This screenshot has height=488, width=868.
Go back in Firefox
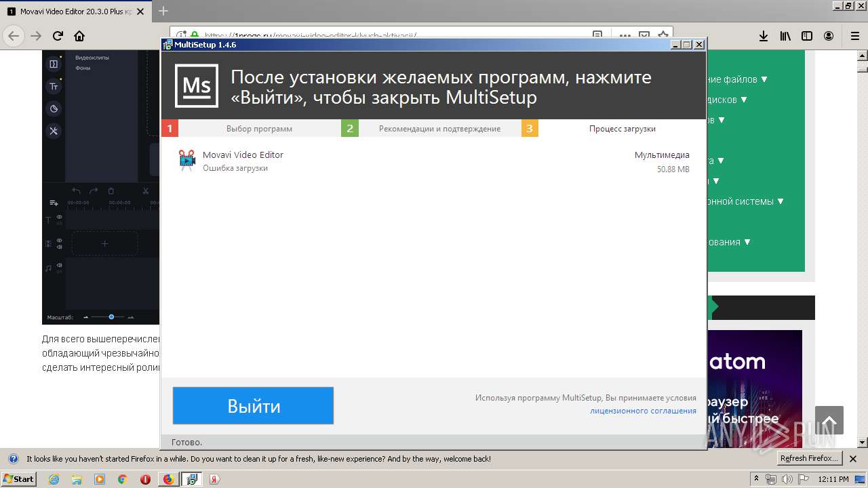click(14, 36)
